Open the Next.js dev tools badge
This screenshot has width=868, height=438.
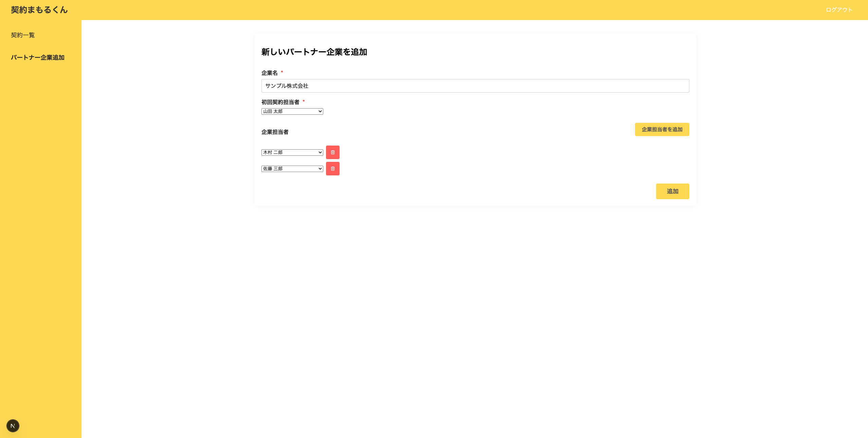click(13, 426)
